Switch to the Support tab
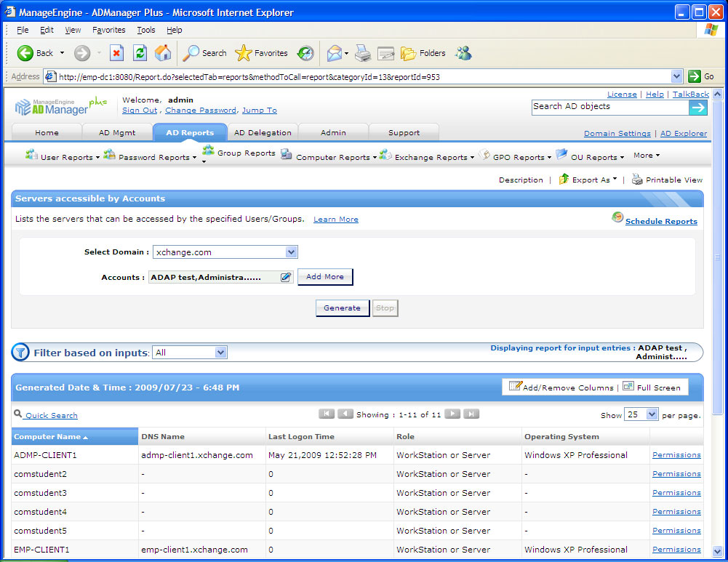 404,133
